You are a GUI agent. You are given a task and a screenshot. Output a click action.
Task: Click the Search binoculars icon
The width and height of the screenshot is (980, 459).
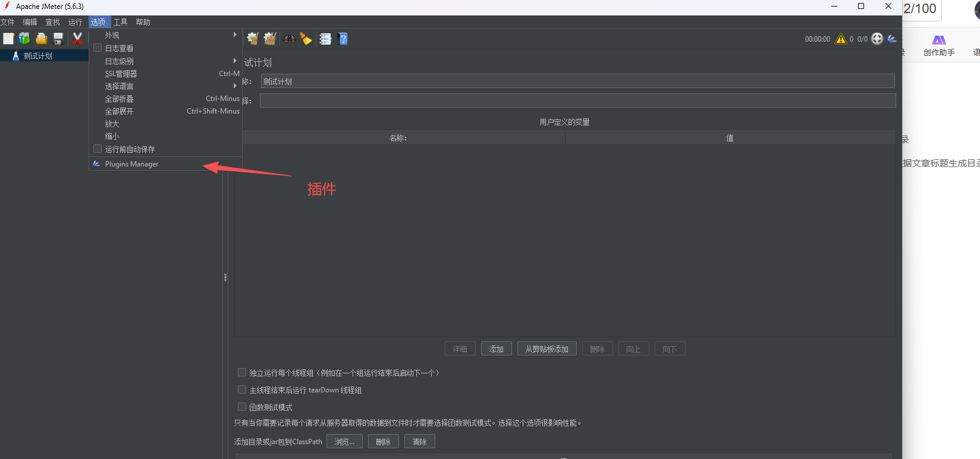[x=290, y=39]
